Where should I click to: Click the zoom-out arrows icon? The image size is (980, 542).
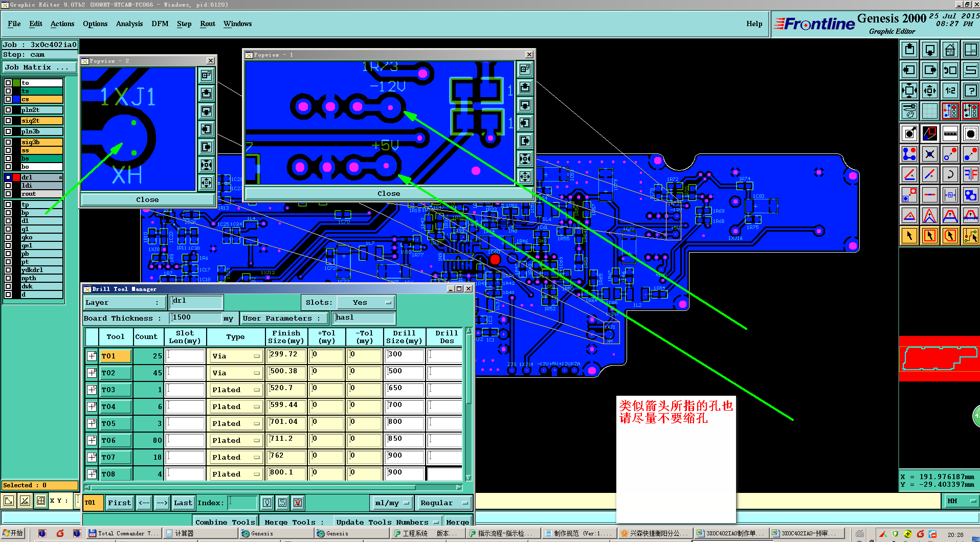(x=909, y=91)
